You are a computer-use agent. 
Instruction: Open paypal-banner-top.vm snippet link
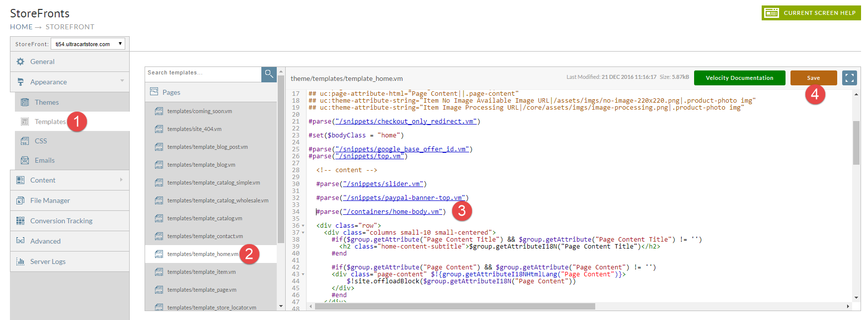[403, 198]
